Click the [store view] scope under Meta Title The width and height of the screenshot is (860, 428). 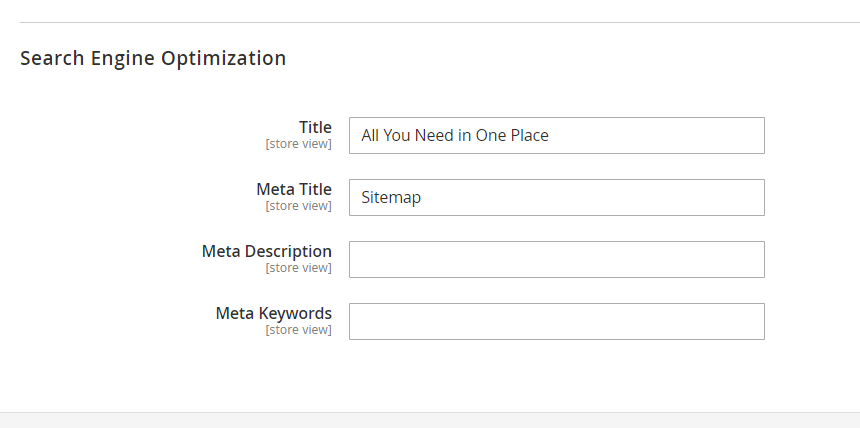click(298, 206)
